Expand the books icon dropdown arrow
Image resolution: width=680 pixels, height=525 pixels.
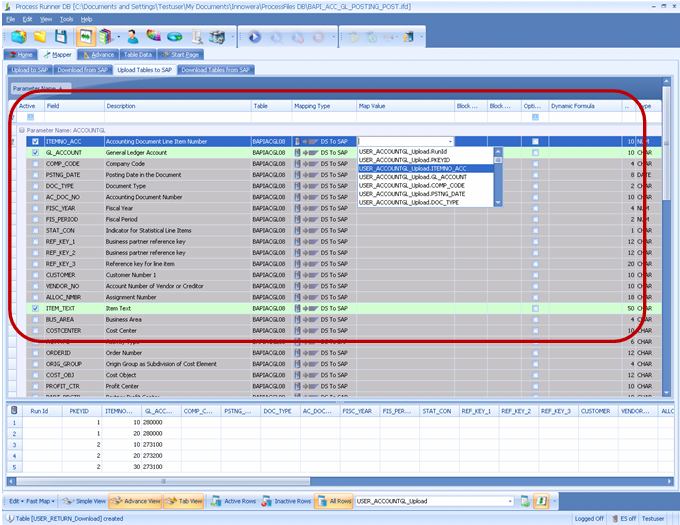(118, 37)
